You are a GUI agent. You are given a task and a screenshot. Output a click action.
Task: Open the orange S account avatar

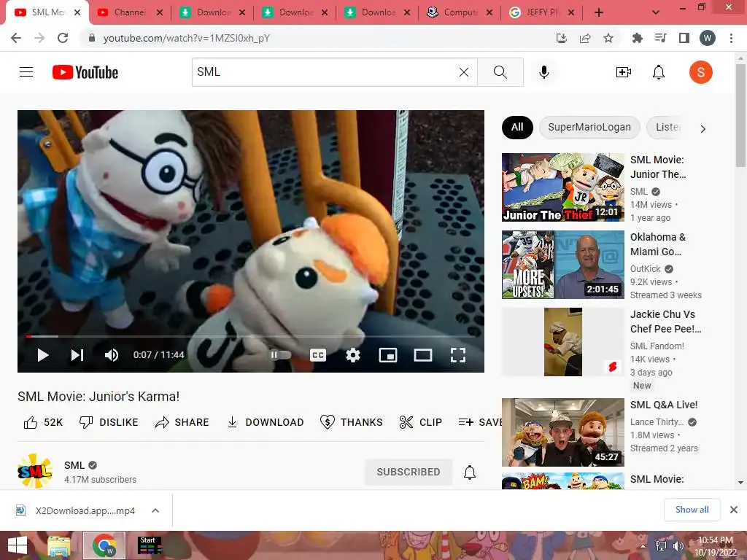coord(701,72)
